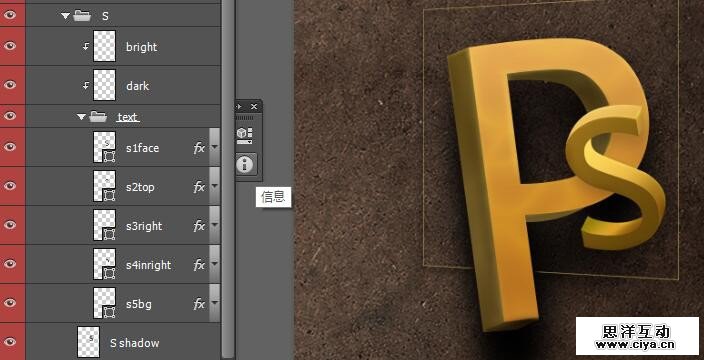The width and height of the screenshot is (704, 360).
Task: Select the dark layer thumbnail
Action: coord(104,85)
